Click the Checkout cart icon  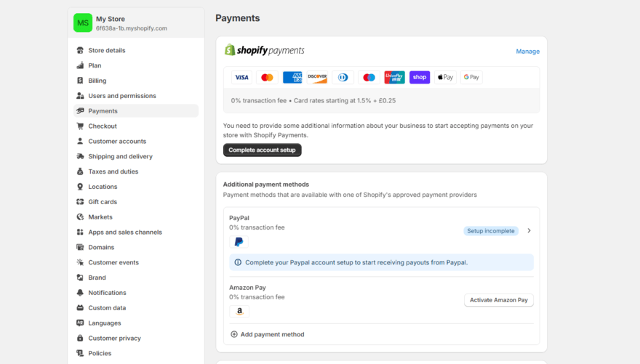tap(80, 126)
